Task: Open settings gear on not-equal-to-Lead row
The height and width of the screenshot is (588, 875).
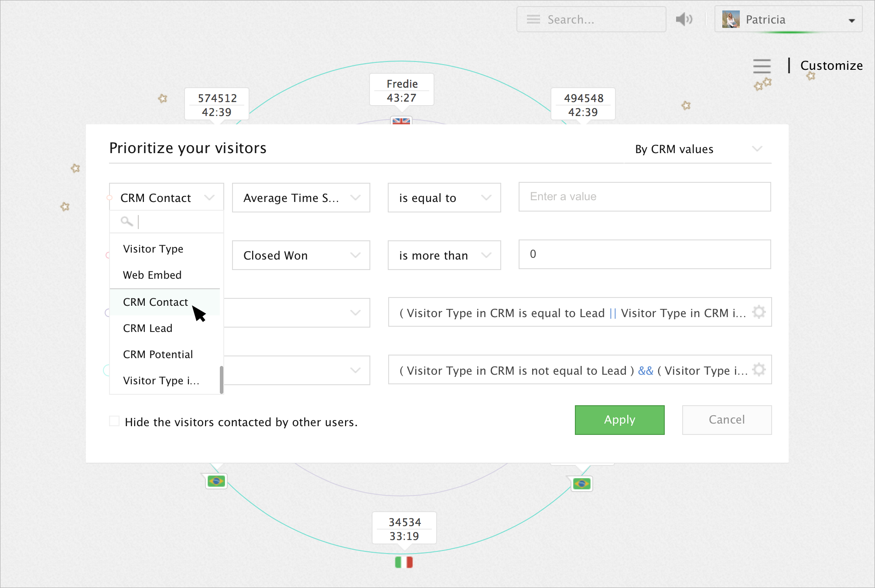Action: [759, 370]
